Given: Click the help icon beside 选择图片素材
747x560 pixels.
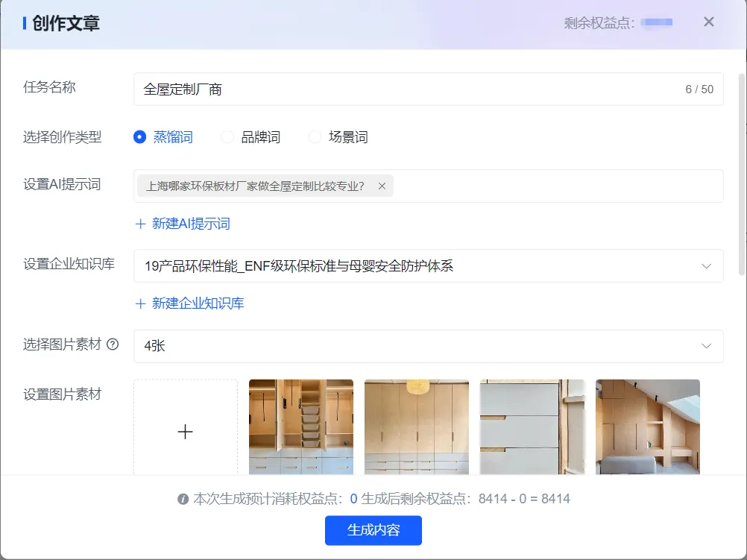Looking at the screenshot, I should pyautogui.click(x=113, y=345).
